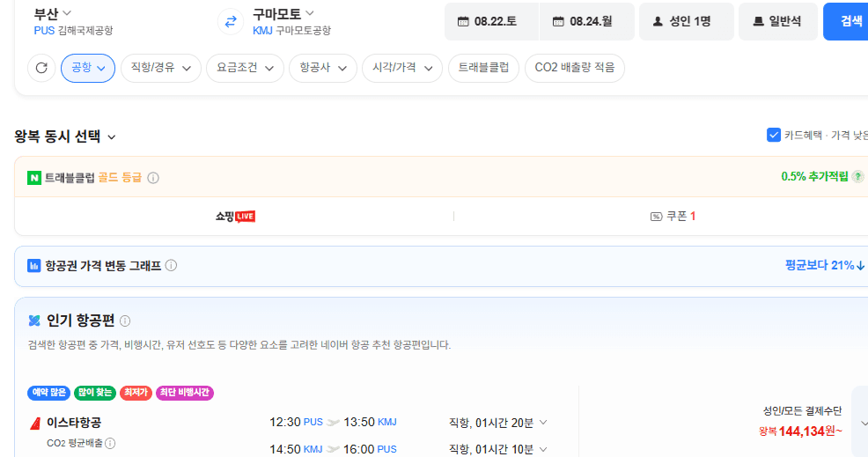
Task: Click the coupon percent icon
Action: pos(656,217)
